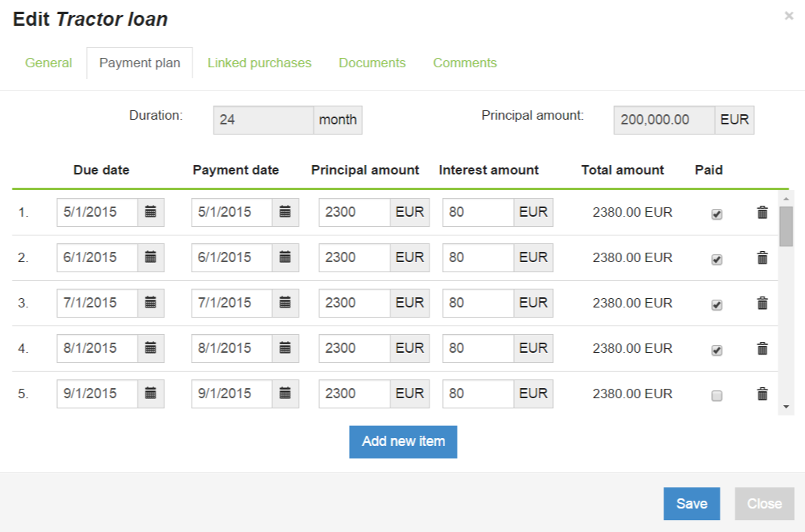The width and height of the screenshot is (805, 532).
Task: Open the Linked purchases tab
Action: [259, 63]
